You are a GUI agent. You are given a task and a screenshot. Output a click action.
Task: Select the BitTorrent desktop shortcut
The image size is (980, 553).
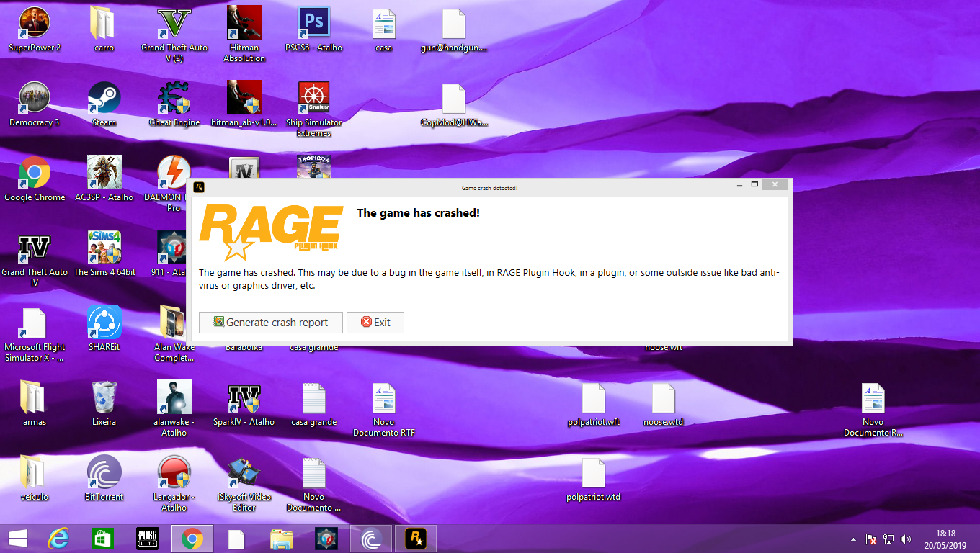(104, 480)
